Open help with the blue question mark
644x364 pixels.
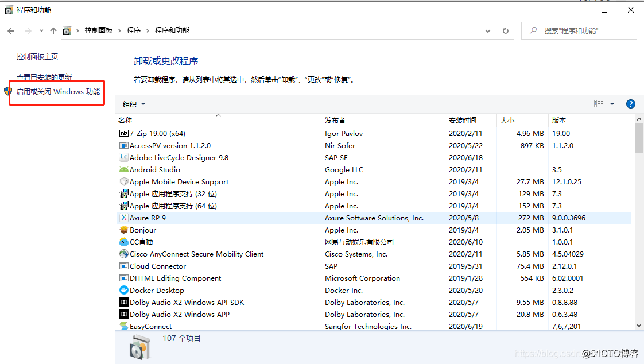pos(630,104)
